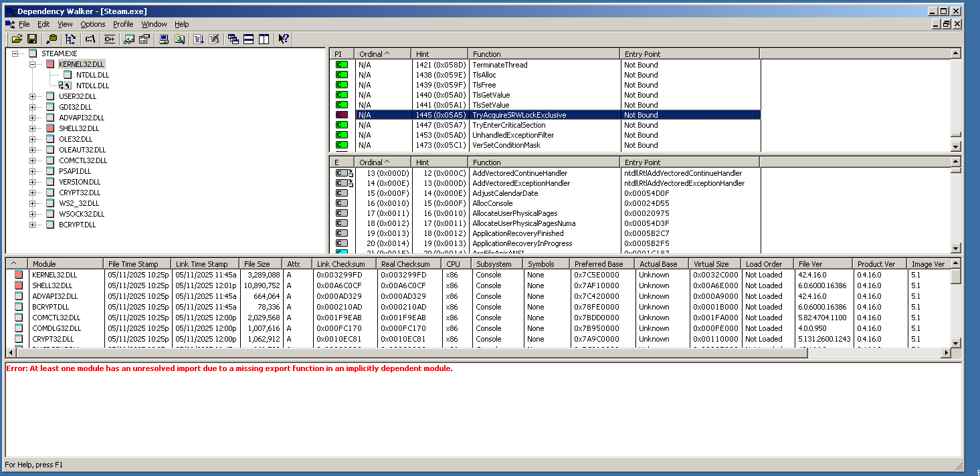Click the Copy toolbar icon

(52, 39)
